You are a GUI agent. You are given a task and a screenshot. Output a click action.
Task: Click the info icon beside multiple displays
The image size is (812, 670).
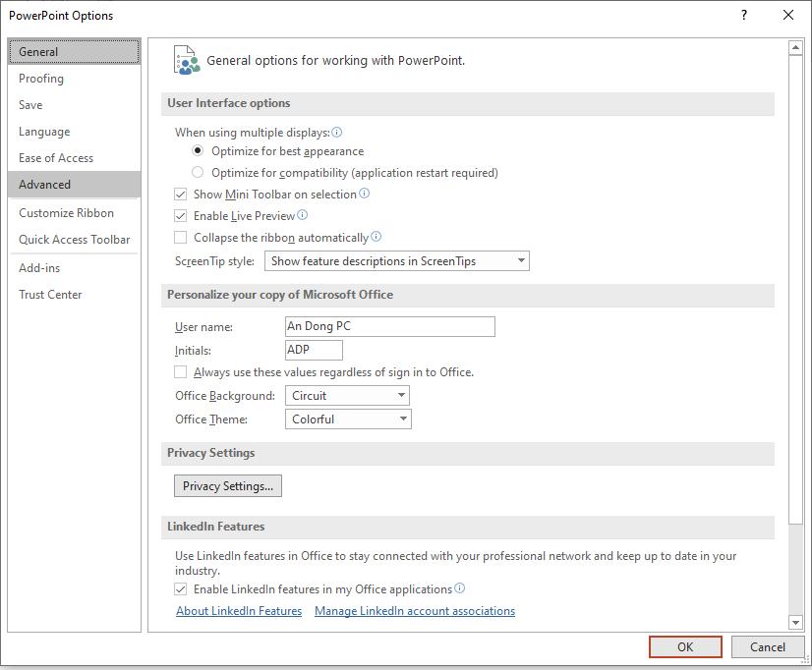coord(337,132)
